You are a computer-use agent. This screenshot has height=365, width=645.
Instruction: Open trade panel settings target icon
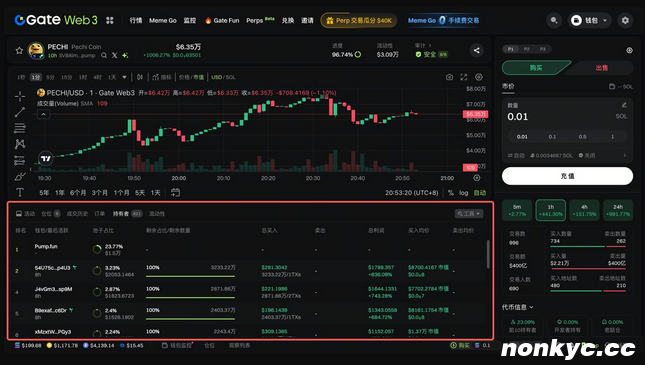[629, 50]
